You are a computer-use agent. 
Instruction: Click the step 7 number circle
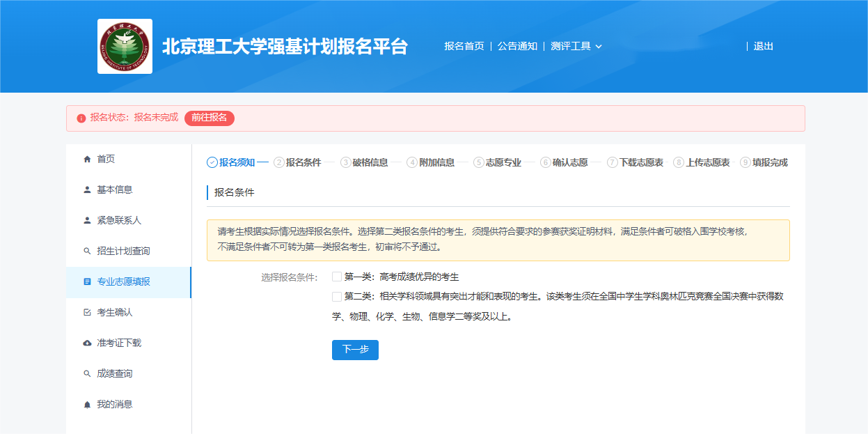pos(613,162)
